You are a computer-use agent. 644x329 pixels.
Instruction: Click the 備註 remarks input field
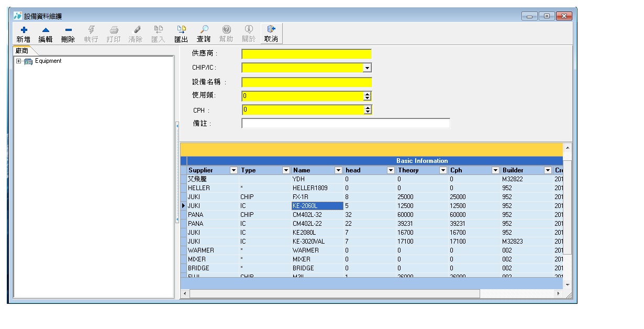pyautogui.click(x=346, y=124)
